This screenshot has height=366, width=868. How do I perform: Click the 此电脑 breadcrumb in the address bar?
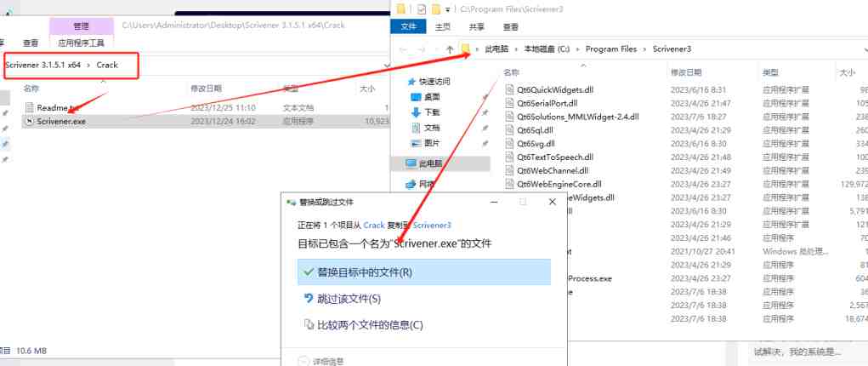point(496,49)
